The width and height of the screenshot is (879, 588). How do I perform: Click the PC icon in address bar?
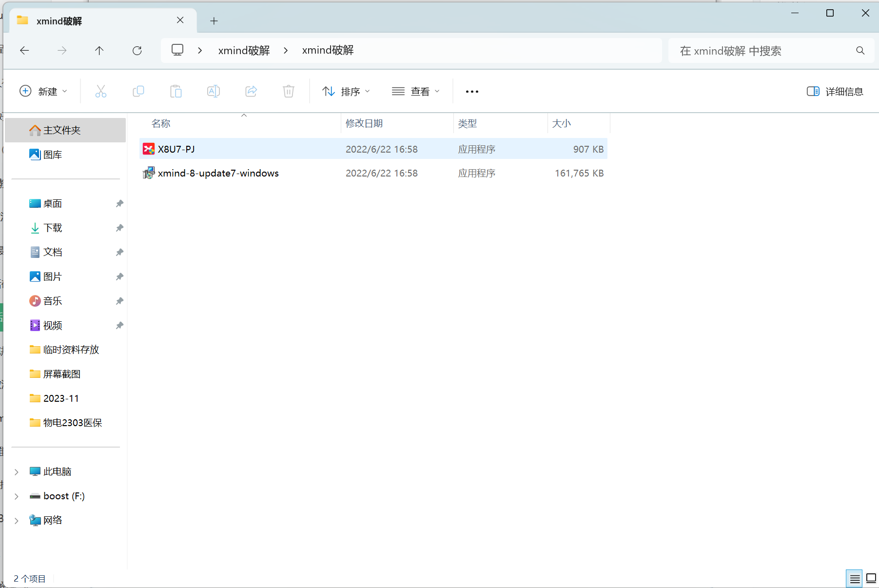click(x=177, y=50)
